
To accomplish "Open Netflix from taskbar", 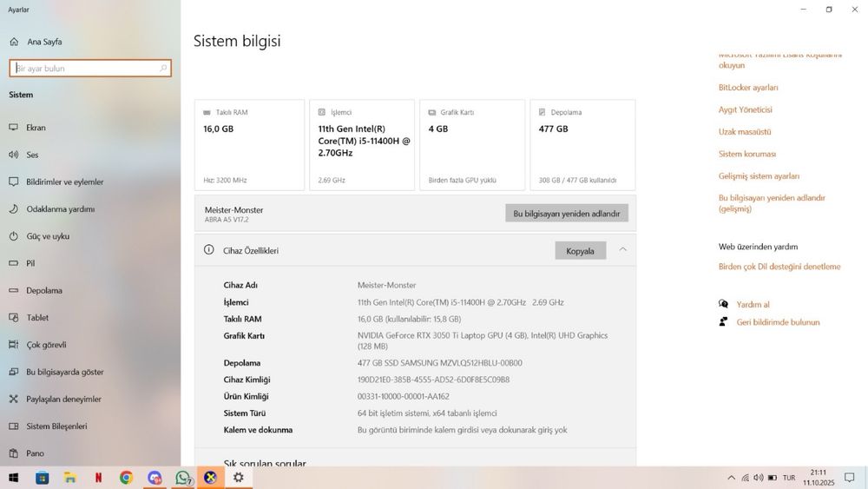I will coord(99,478).
